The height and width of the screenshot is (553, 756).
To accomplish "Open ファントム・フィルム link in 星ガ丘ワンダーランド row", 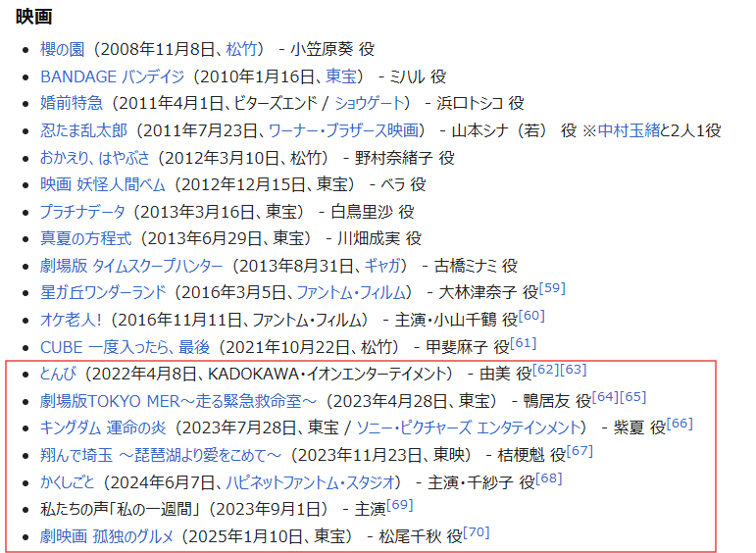I will 351,292.
